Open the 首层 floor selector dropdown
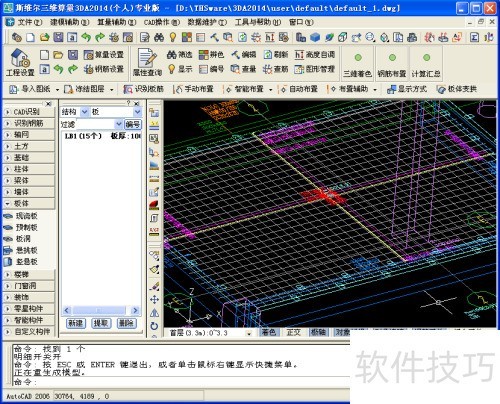This screenshot has height=404, width=500. (249, 333)
